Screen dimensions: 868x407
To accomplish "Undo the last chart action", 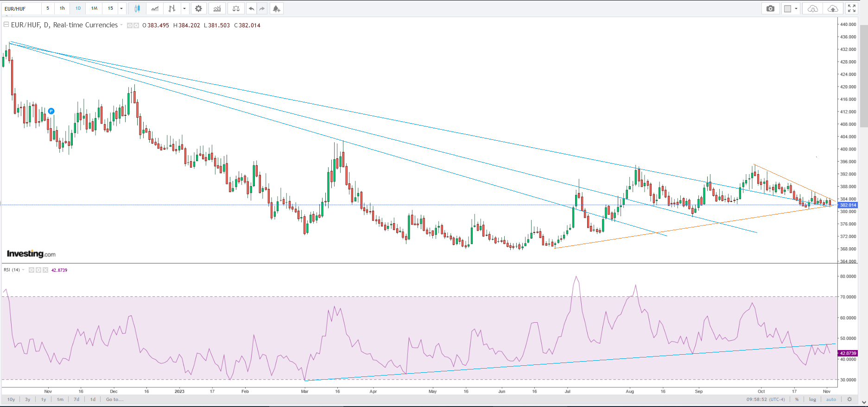I will pos(251,8).
